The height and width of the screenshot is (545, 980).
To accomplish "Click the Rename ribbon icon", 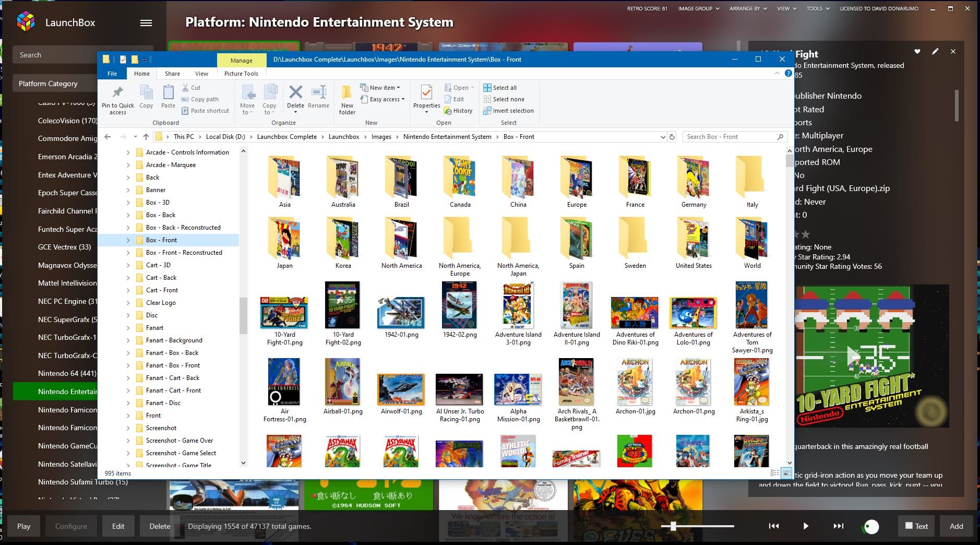I will click(x=318, y=97).
